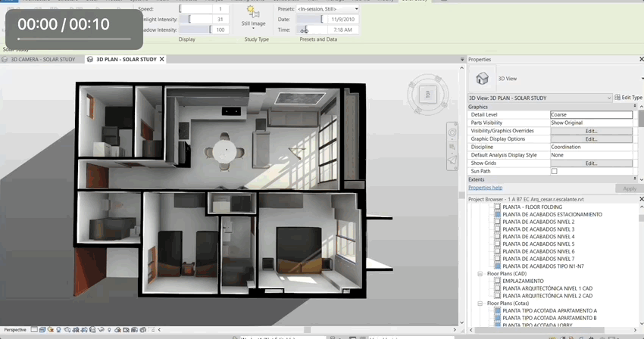
Task: Click Edit button for Visibility/Graphics Overrides
Action: (x=591, y=131)
